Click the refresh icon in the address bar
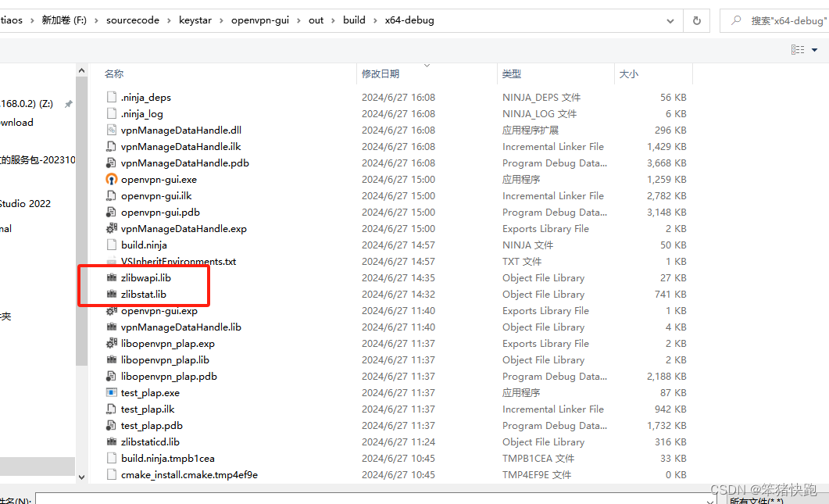 tap(695, 20)
